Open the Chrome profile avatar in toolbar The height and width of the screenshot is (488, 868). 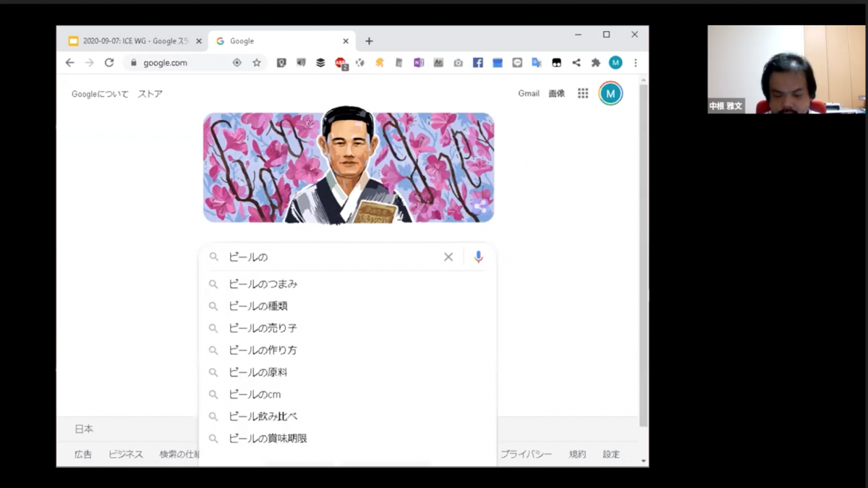(616, 63)
